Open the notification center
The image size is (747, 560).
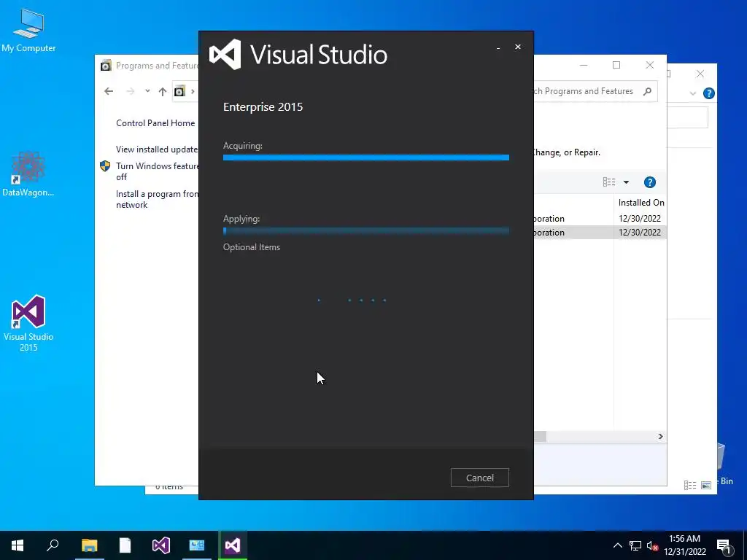point(724,546)
